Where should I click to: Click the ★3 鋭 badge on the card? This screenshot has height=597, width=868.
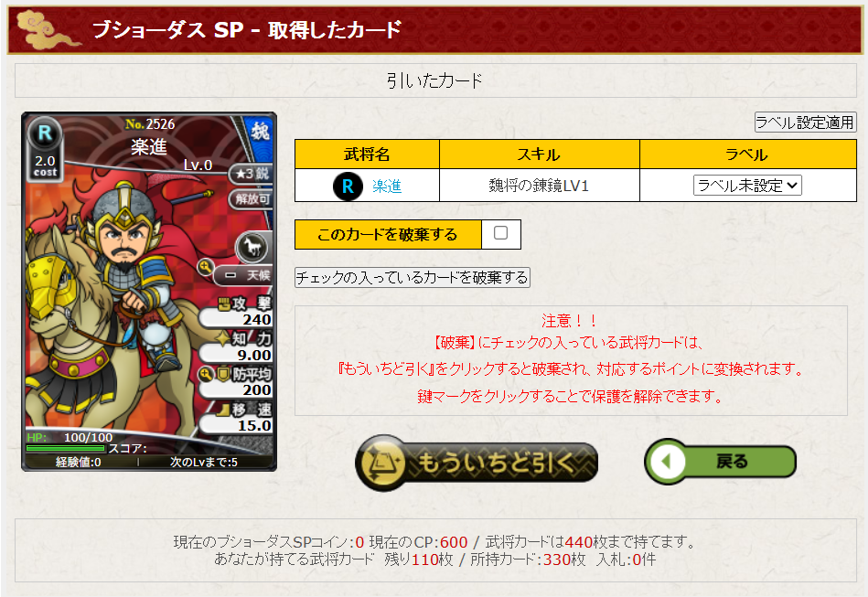[252, 173]
